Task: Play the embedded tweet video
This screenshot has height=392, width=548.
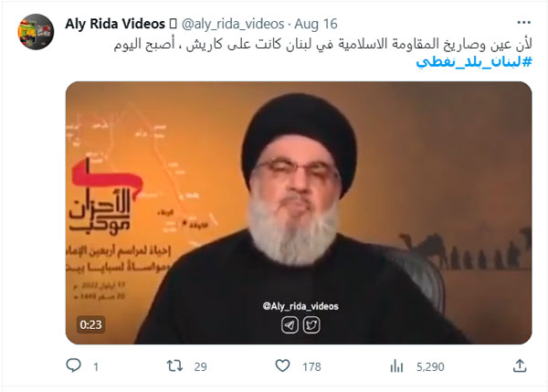Action: [x=299, y=213]
